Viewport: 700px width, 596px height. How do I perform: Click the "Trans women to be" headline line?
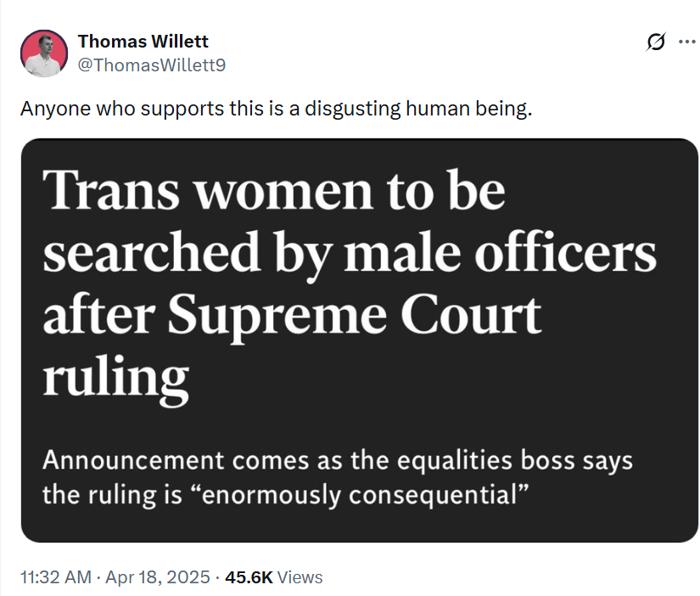tap(273, 191)
